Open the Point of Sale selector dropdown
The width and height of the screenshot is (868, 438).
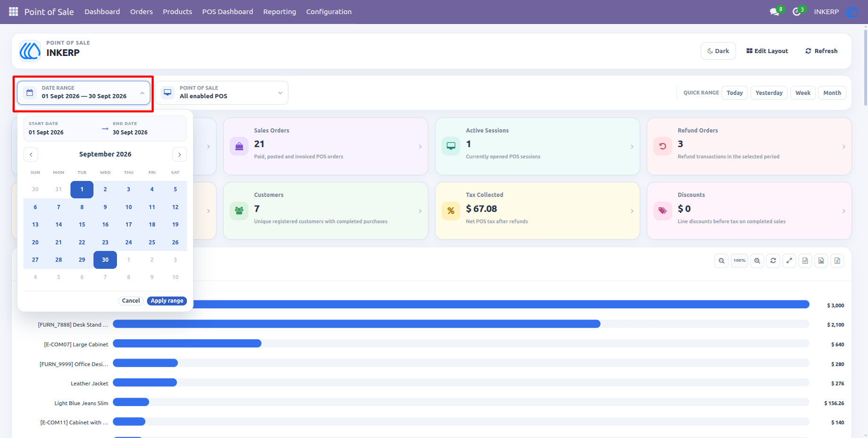coord(222,93)
